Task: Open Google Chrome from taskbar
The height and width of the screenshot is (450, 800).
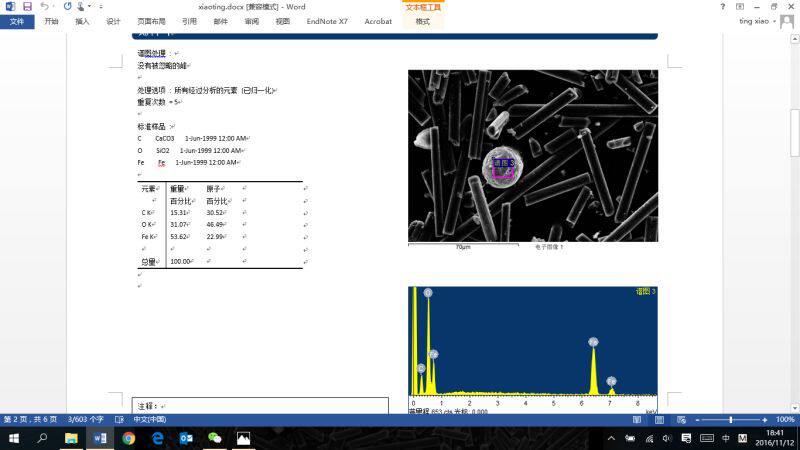Action: click(x=129, y=438)
